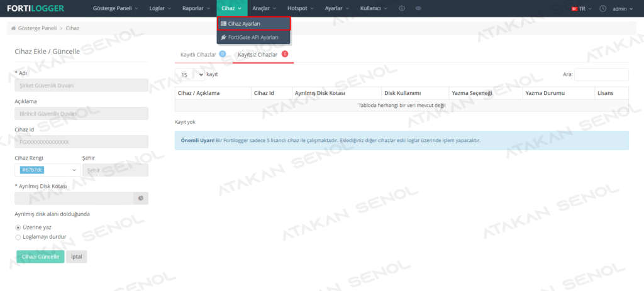Viewport: 644px width, 291px height.
Task: Select Cihaz Ayarları from dropdown menu
Action: [254, 24]
